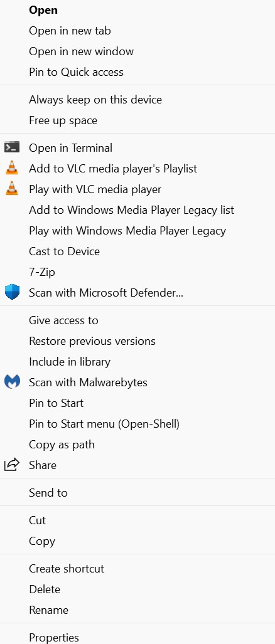
Task: Select Open in new window
Action: point(137,51)
